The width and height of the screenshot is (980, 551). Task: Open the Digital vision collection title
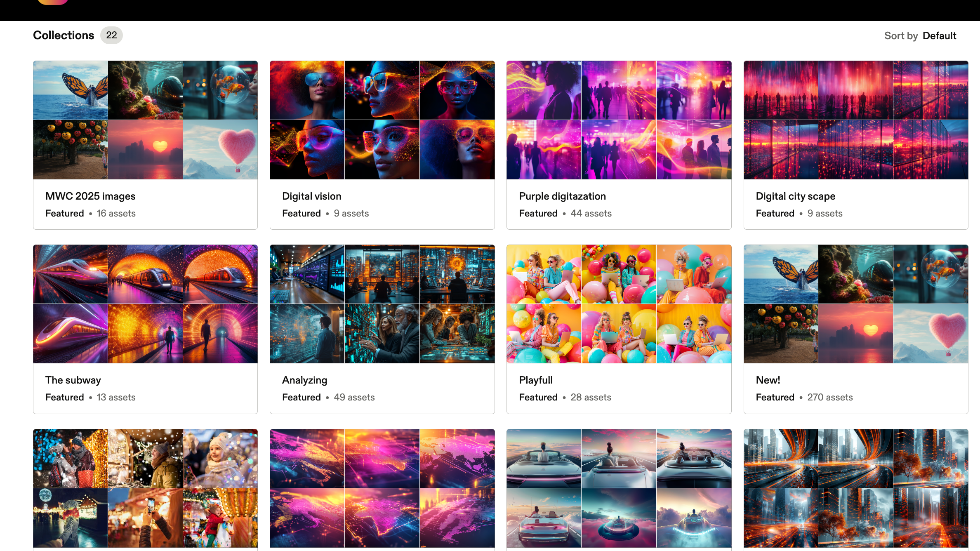tap(311, 196)
